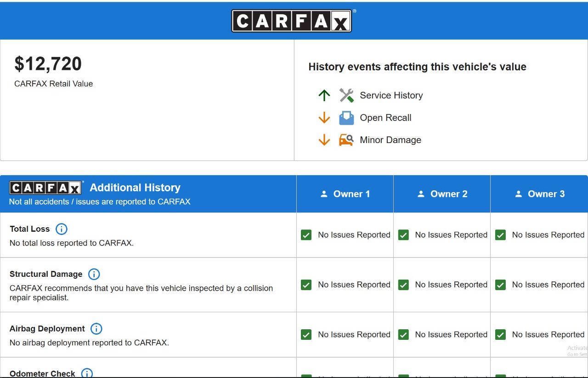The height and width of the screenshot is (378, 588).
Task: Click "History events affecting this vehicle's value" heading
Action: click(417, 67)
